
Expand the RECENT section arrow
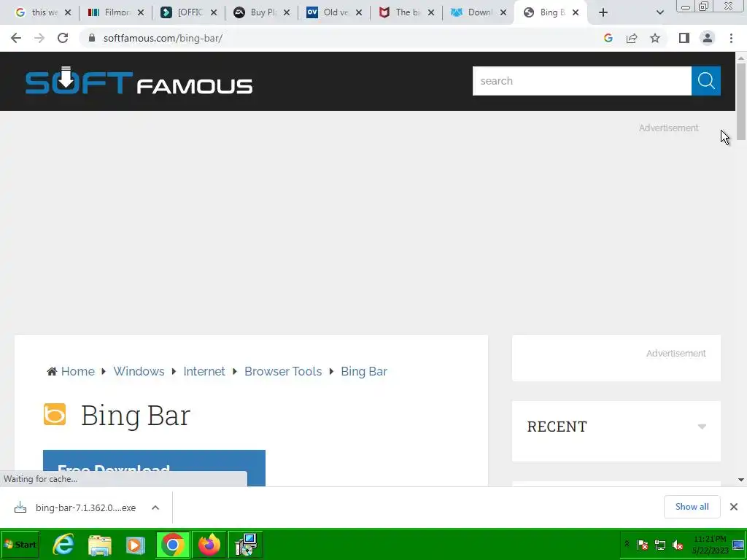(702, 427)
